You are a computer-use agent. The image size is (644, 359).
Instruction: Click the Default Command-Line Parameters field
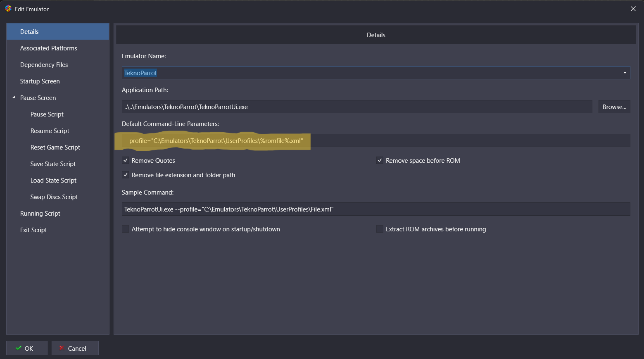376,140
